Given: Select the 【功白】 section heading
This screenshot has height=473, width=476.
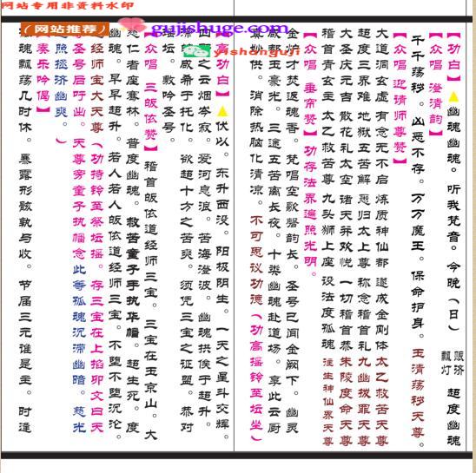Looking at the screenshot, I should pyautogui.click(x=453, y=56).
